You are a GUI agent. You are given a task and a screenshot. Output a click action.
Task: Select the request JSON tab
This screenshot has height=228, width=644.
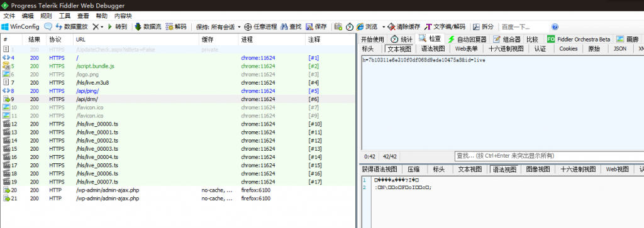click(x=620, y=49)
